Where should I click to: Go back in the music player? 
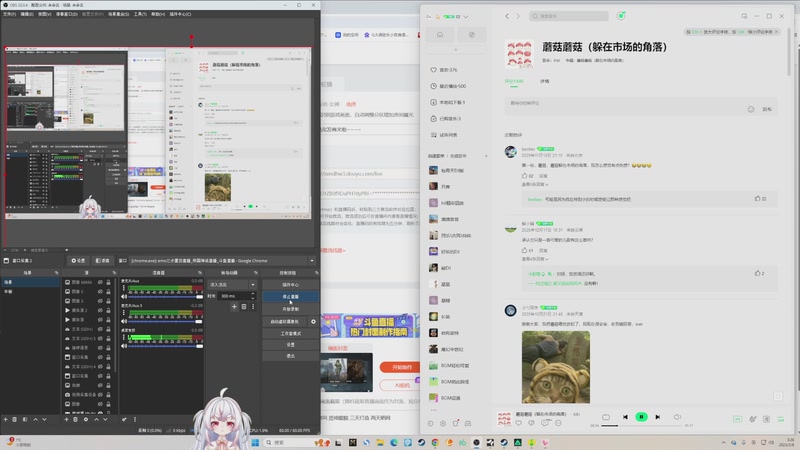pos(507,16)
